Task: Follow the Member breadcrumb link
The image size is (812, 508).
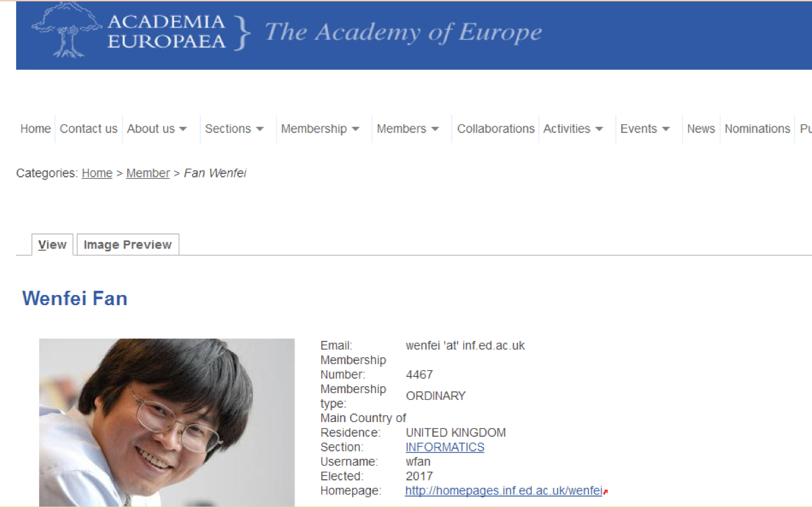Action: tap(148, 173)
